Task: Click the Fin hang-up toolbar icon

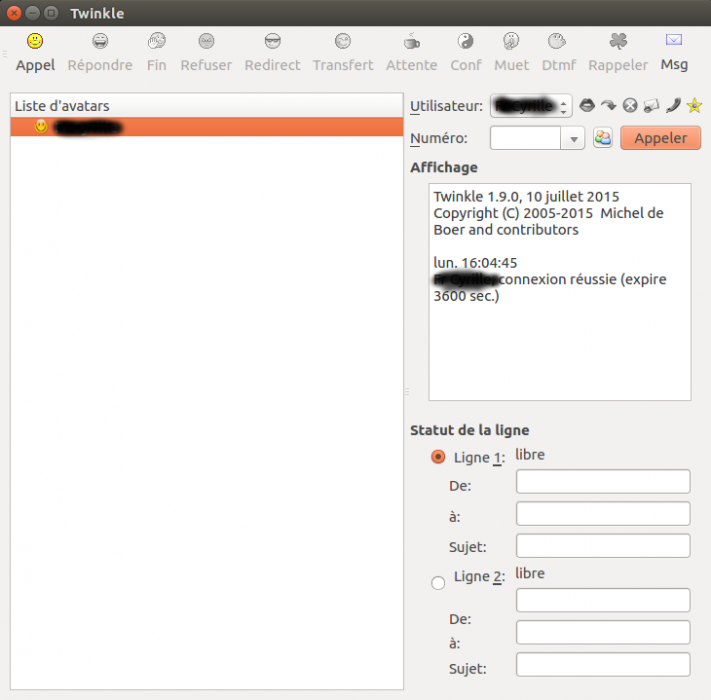Action: click(156, 41)
